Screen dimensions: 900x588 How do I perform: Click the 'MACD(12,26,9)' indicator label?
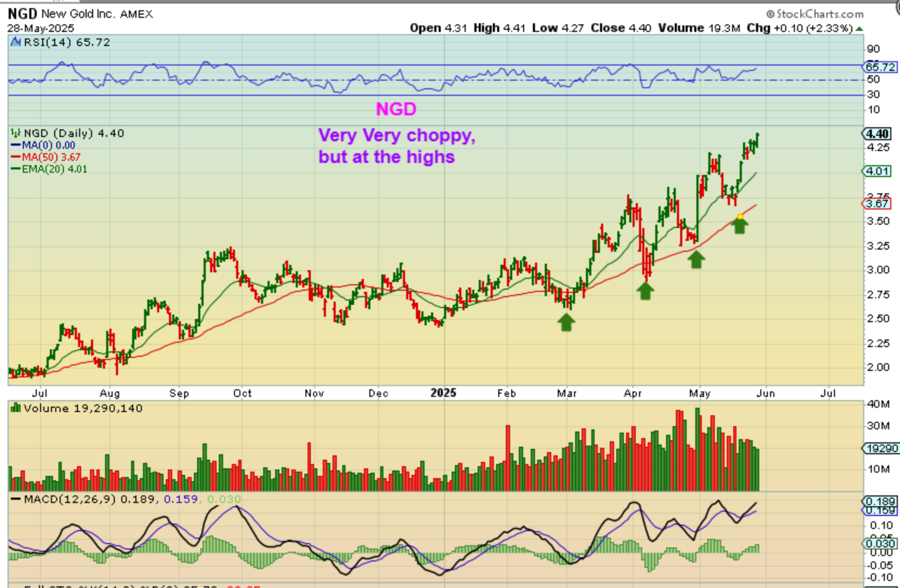click(x=70, y=499)
